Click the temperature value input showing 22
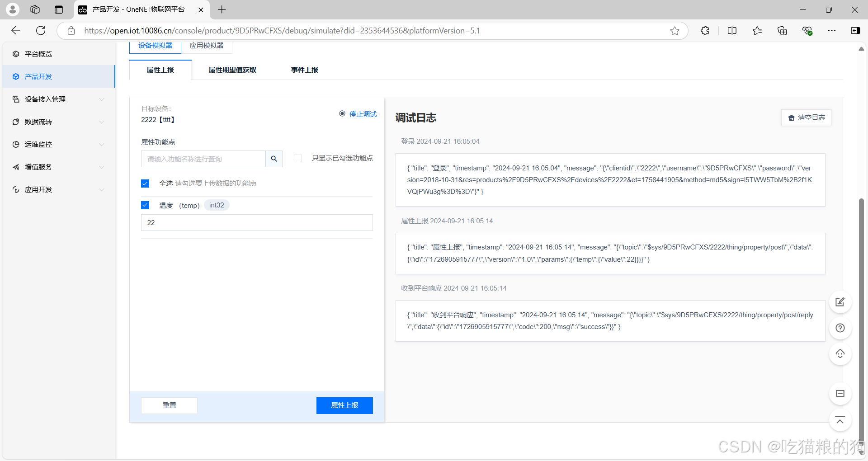This screenshot has width=868, height=461. click(256, 222)
